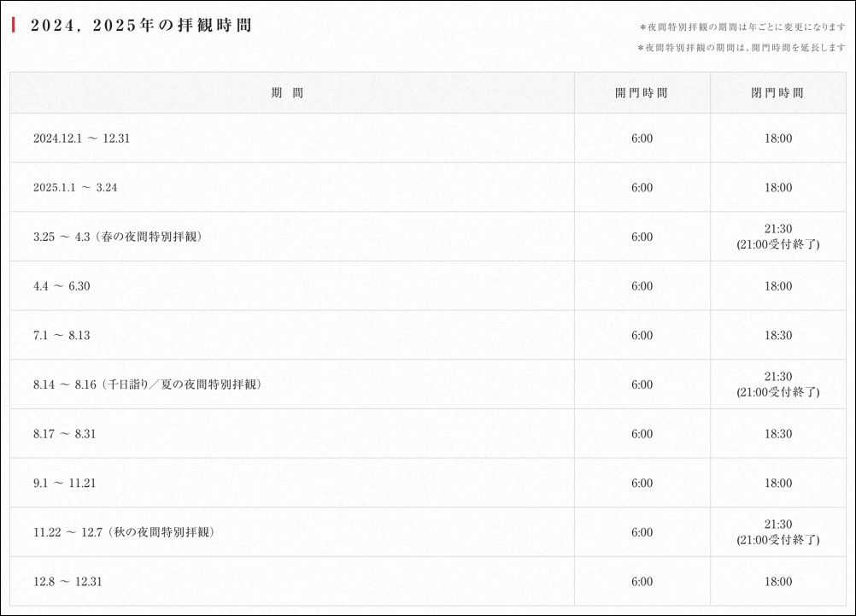Screen dimensions: 856x616
Task: Click 18:30 closing time for 8.17 ～ 8.31
Action: pyautogui.click(x=778, y=434)
